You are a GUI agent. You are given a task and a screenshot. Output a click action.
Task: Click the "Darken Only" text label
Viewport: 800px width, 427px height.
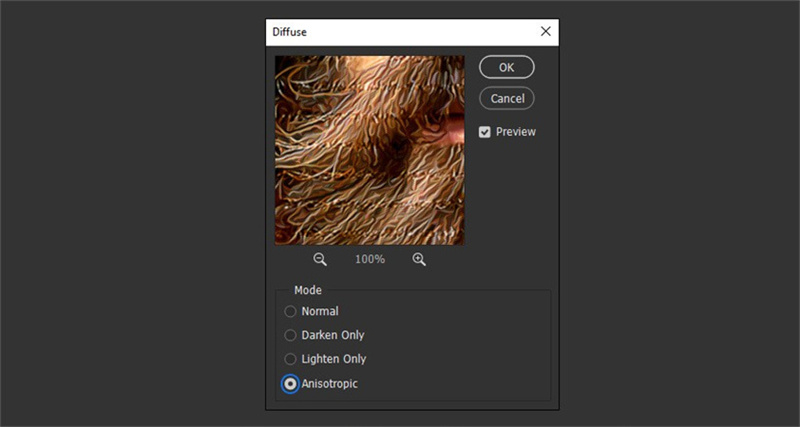pos(333,335)
